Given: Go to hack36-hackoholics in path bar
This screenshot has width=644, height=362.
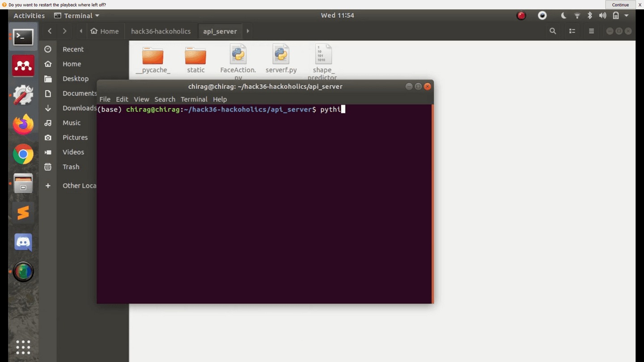Looking at the screenshot, I should click(x=161, y=31).
